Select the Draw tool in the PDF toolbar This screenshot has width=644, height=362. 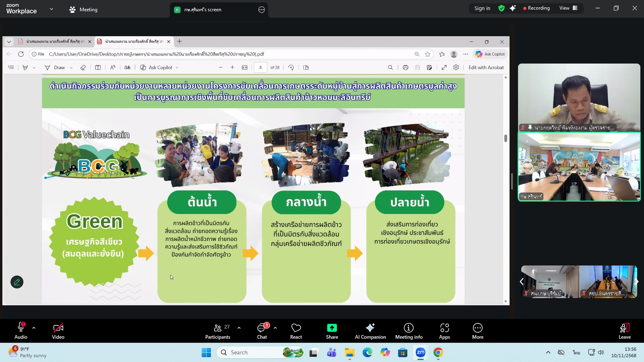tap(59, 67)
